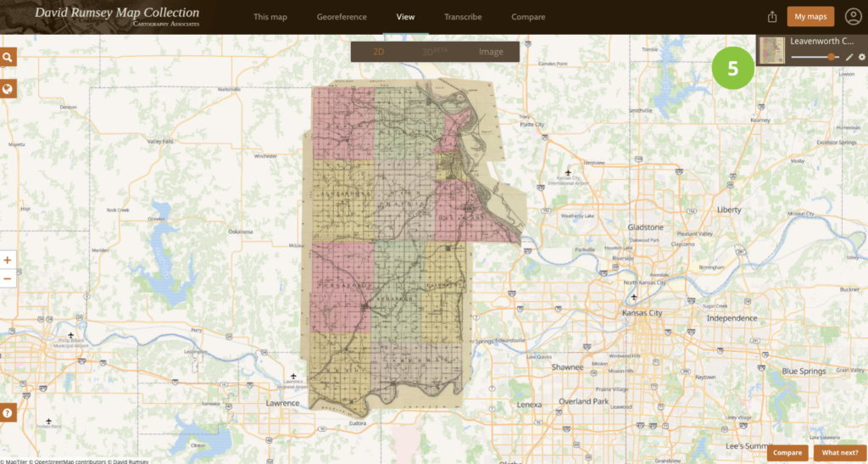Click the Kansas City International Airport icon
Viewport: 868px width, 464px height.
[567, 173]
